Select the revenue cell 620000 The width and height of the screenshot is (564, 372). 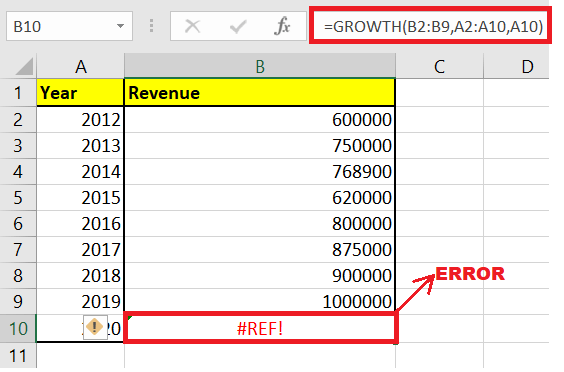pyautogui.click(x=260, y=198)
